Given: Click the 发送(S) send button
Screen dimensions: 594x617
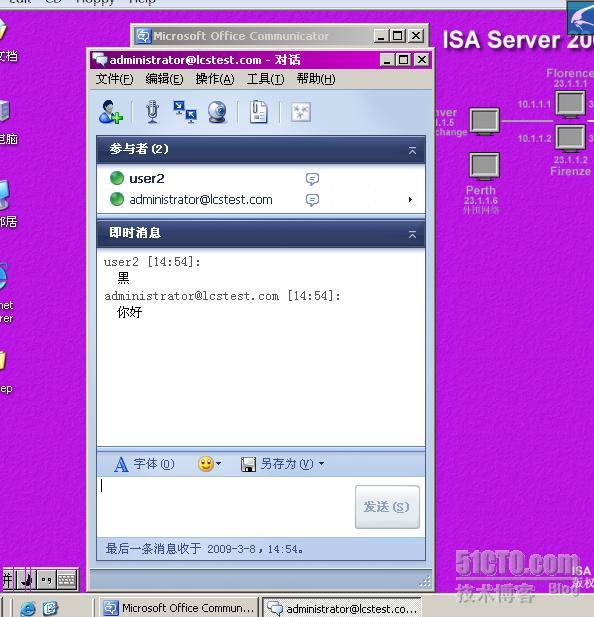Looking at the screenshot, I should pos(387,506).
